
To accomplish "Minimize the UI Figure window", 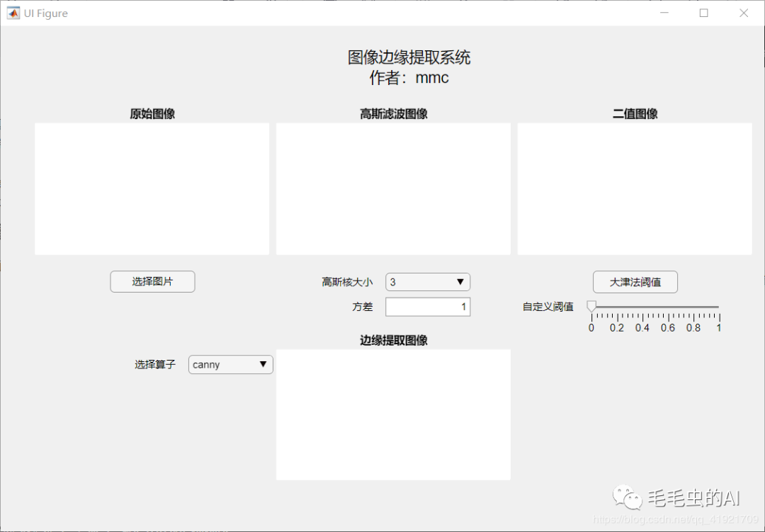I will pos(664,13).
